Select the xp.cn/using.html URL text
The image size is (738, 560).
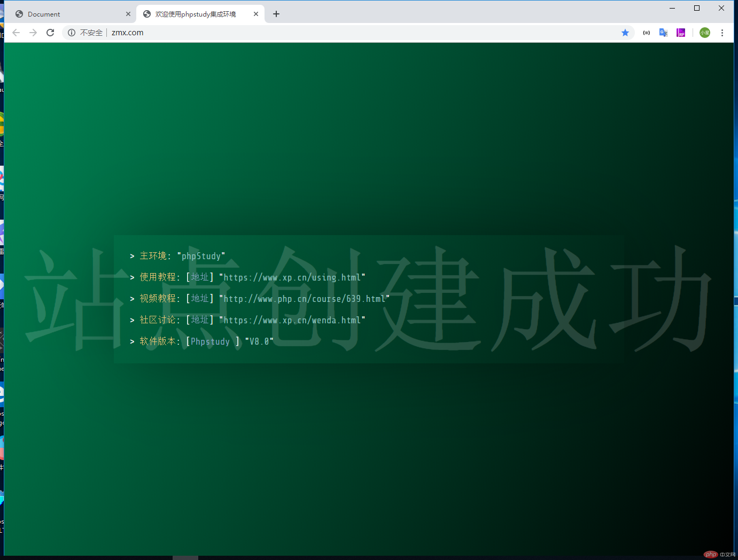click(292, 277)
